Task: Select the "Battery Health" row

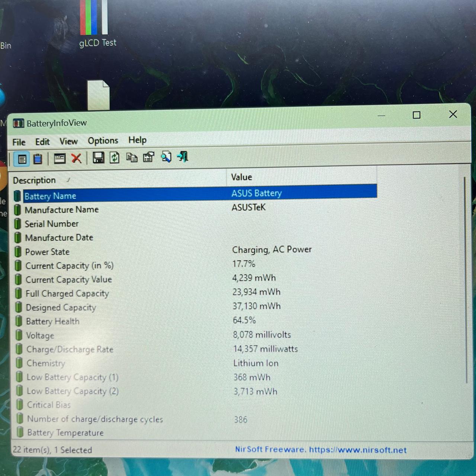Action: click(x=196, y=321)
